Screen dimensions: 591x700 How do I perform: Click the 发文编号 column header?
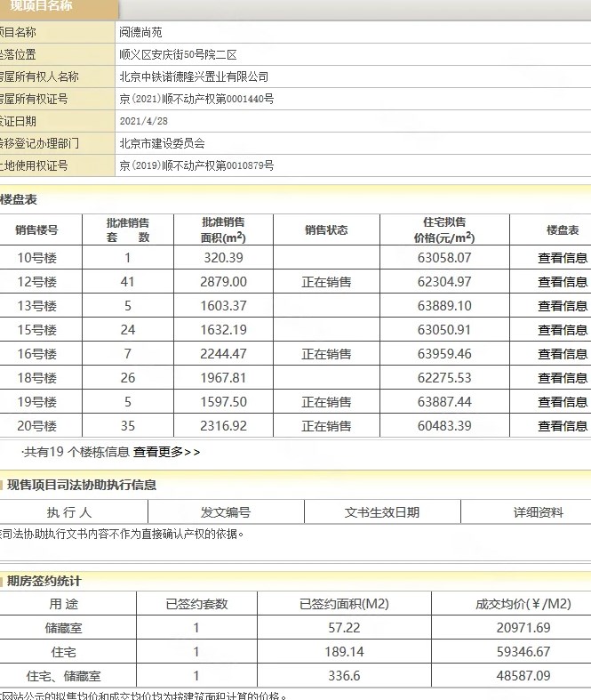tap(226, 512)
